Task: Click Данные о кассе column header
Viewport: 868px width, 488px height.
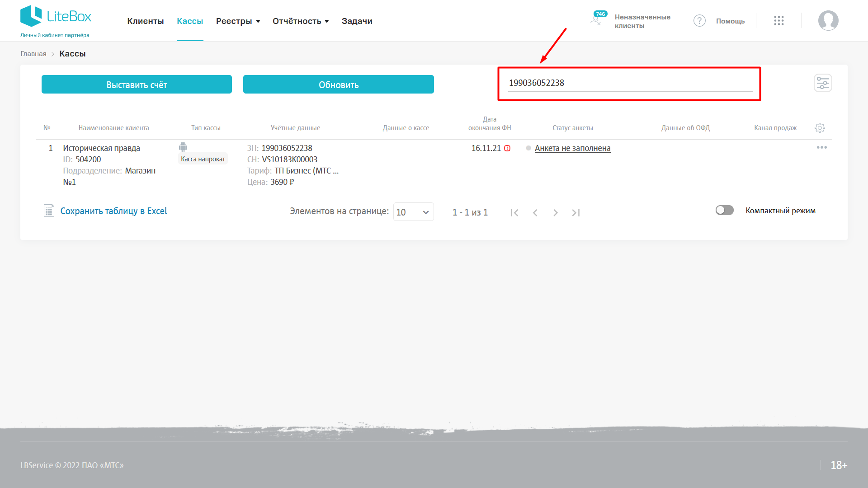Action: point(406,128)
